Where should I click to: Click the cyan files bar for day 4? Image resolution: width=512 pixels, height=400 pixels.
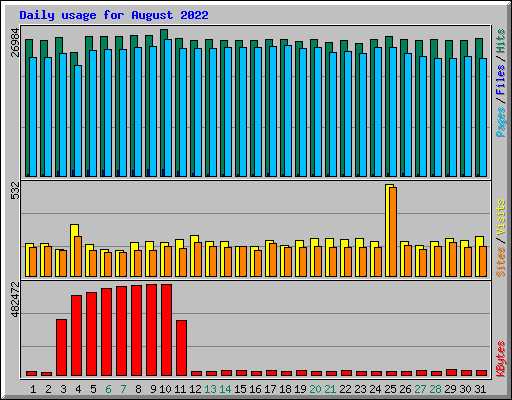click(x=78, y=121)
